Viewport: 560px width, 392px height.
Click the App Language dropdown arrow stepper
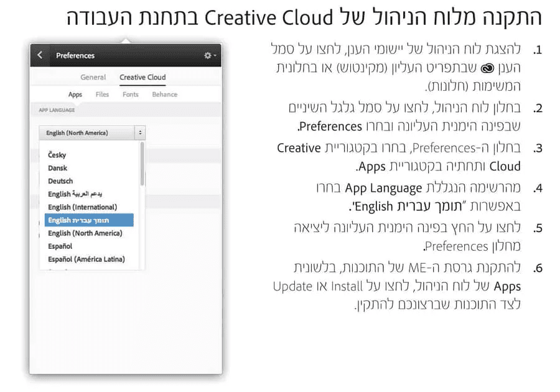[140, 133]
